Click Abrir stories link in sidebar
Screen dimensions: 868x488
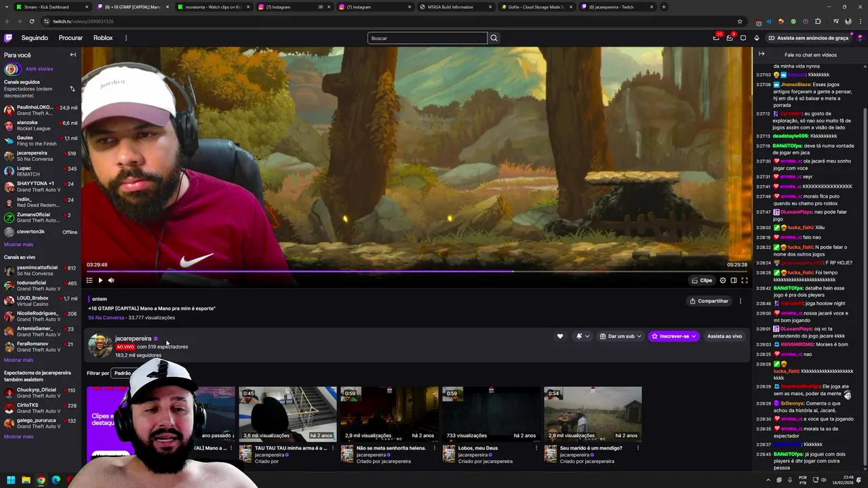(x=39, y=68)
